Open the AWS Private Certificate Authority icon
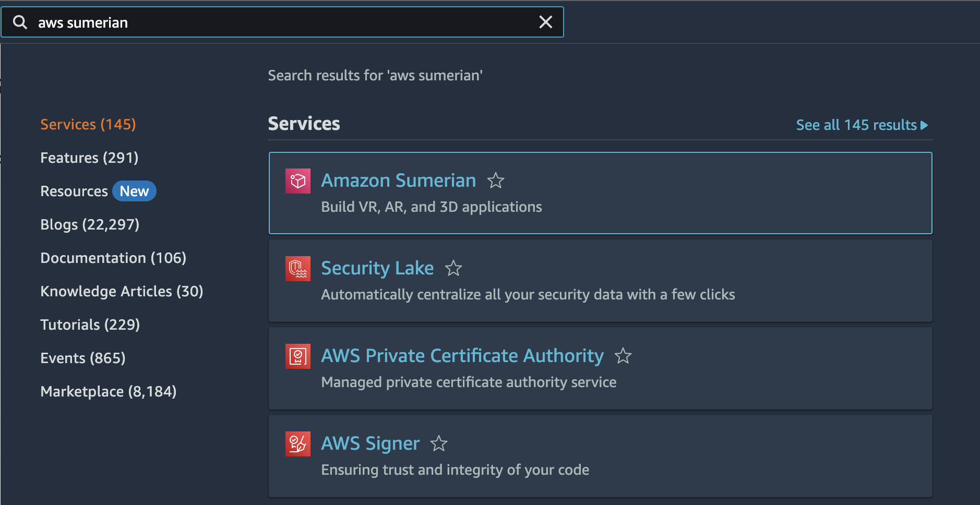This screenshot has height=505, width=980. coord(298,356)
